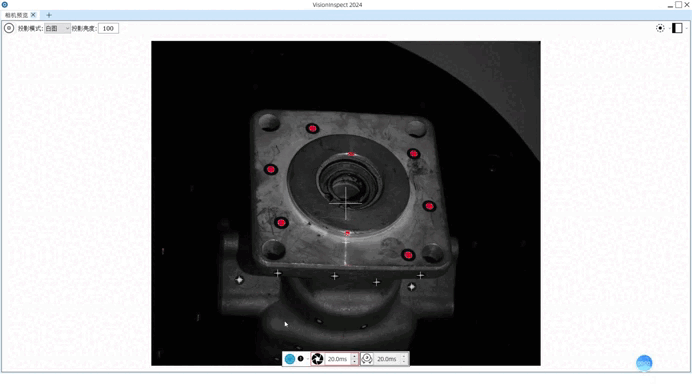Open dropdown arrow beside layout icon
The width and height of the screenshot is (692, 388).
point(687,28)
